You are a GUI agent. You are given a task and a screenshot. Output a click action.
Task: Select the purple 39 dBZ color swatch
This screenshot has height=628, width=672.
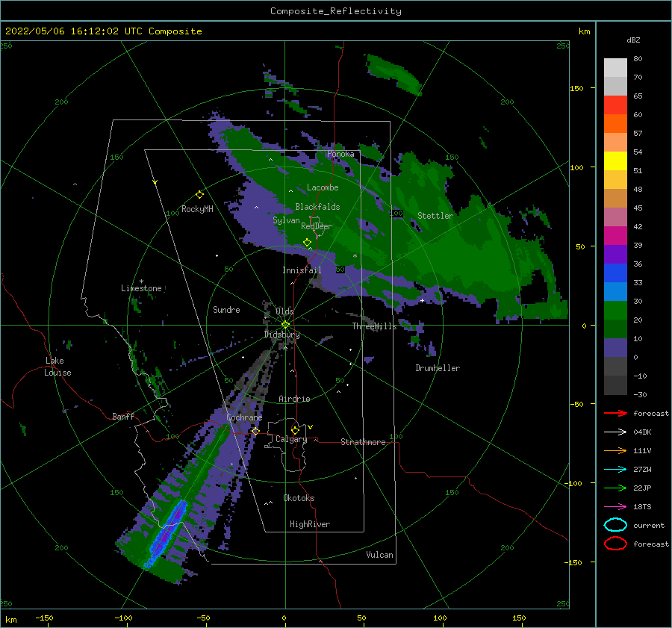click(x=615, y=254)
